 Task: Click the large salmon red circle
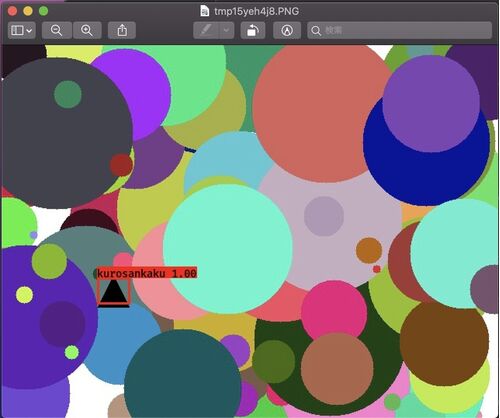pos(322,113)
